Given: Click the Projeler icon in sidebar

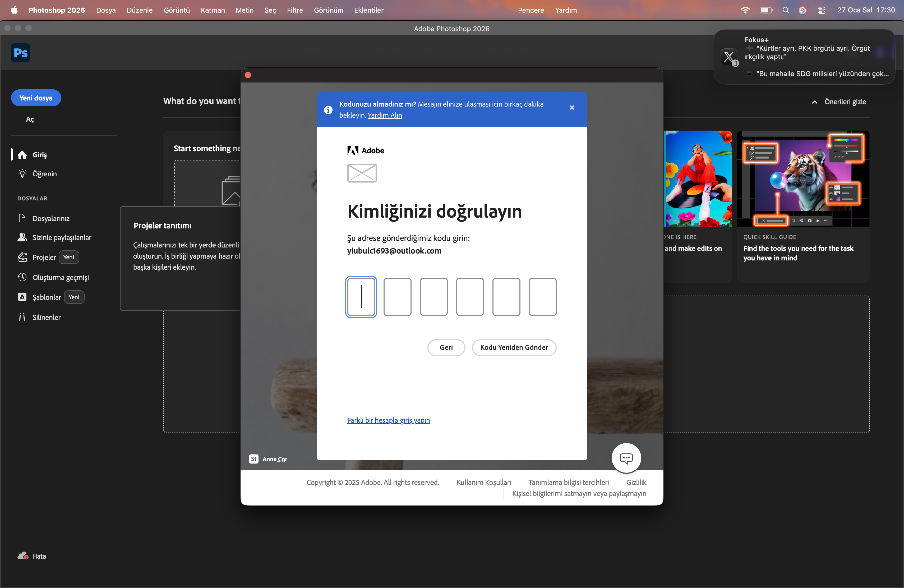Looking at the screenshot, I should point(22,257).
